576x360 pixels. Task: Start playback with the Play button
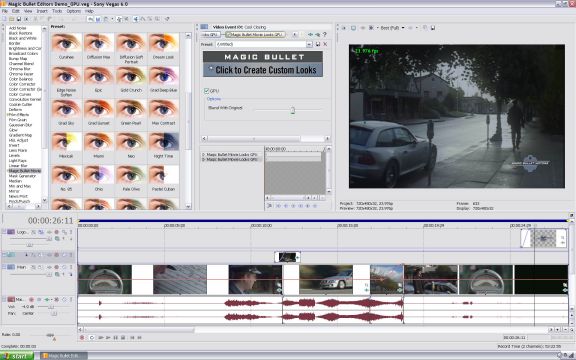[x=108, y=338]
